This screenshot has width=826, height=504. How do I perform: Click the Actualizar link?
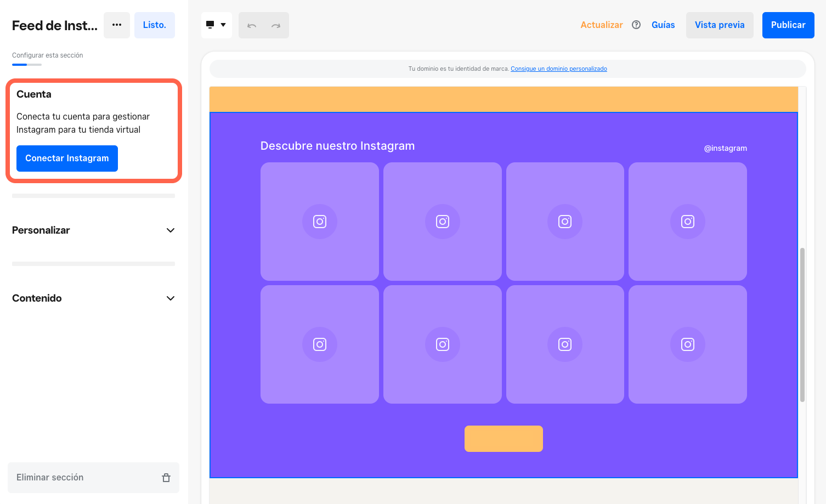tap(602, 25)
